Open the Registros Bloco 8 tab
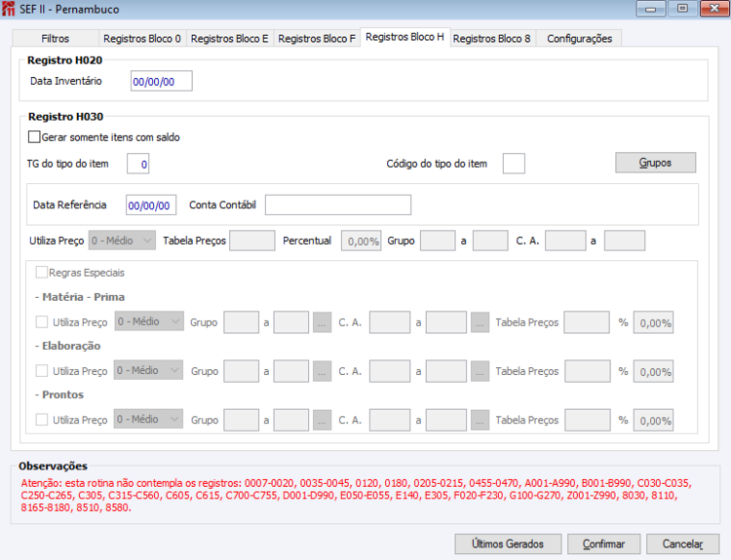The width and height of the screenshot is (731, 560). (x=492, y=39)
